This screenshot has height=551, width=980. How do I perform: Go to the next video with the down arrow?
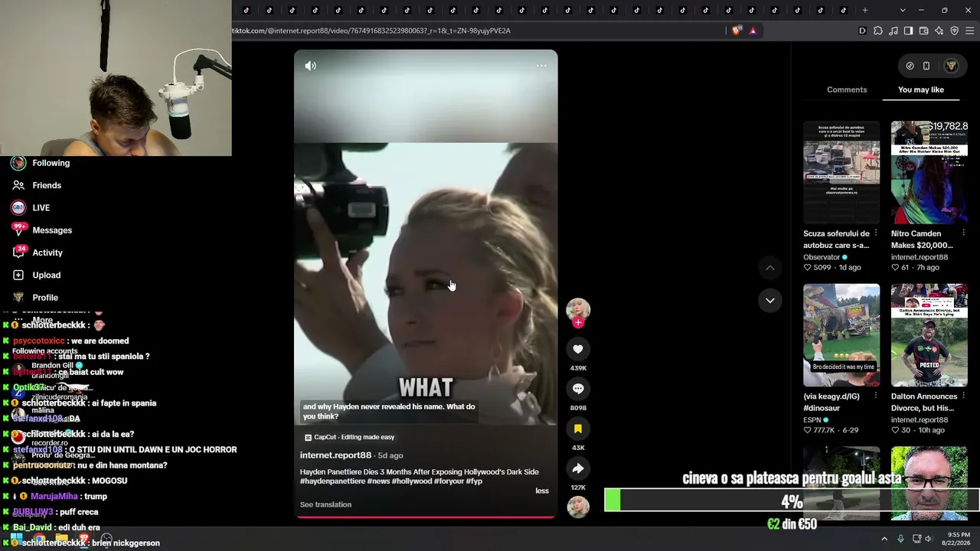[769, 300]
